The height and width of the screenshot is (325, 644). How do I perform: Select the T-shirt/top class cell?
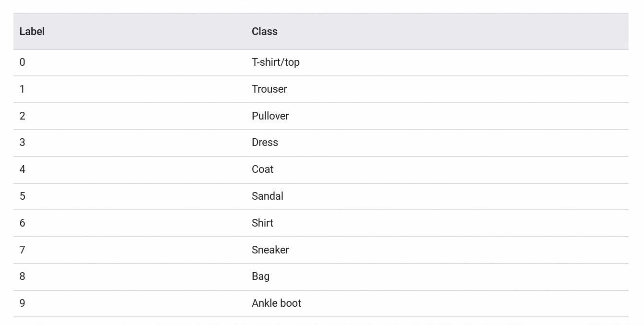(x=276, y=62)
